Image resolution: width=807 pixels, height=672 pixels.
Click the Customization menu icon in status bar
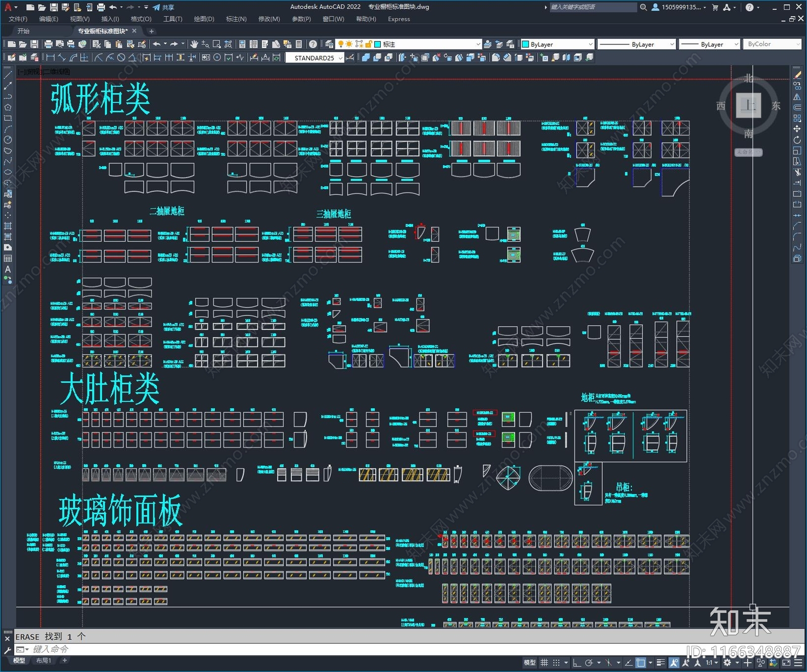(x=798, y=662)
